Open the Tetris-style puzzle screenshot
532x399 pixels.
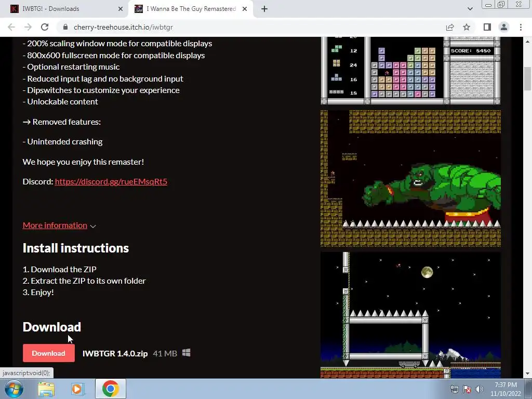click(410, 71)
